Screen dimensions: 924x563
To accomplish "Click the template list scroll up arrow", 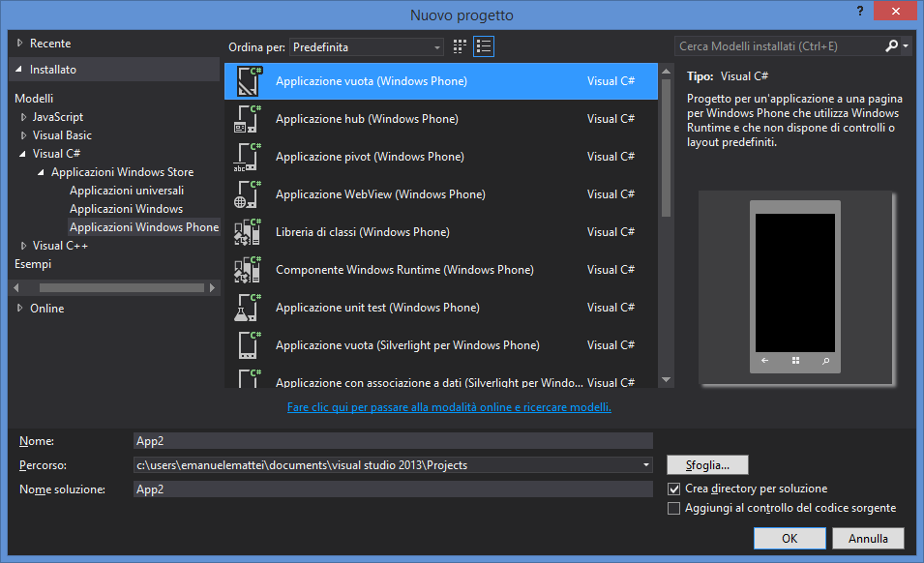I will click(x=667, y=72).
